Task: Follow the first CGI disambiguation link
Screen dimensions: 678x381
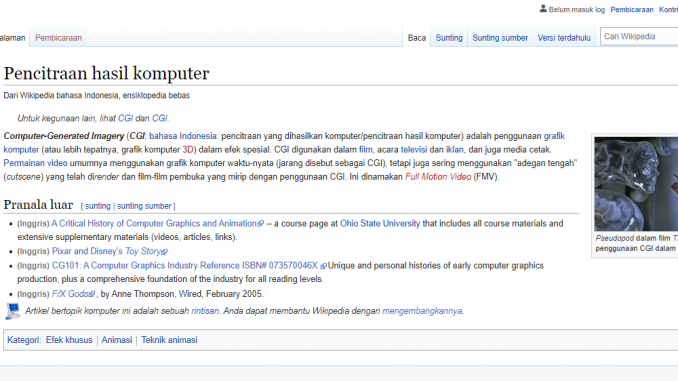Action: [125, 118]
